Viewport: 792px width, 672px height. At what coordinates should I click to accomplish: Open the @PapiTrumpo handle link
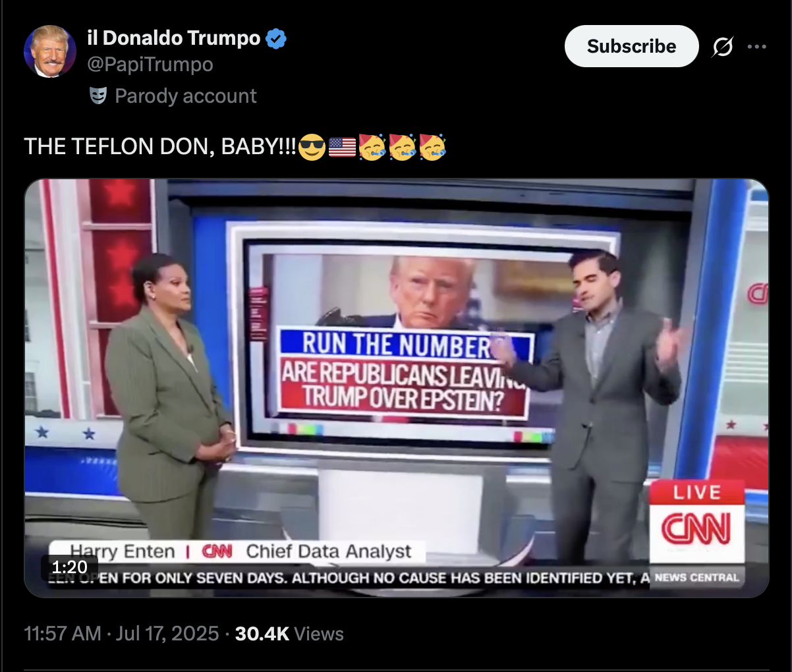150,65
